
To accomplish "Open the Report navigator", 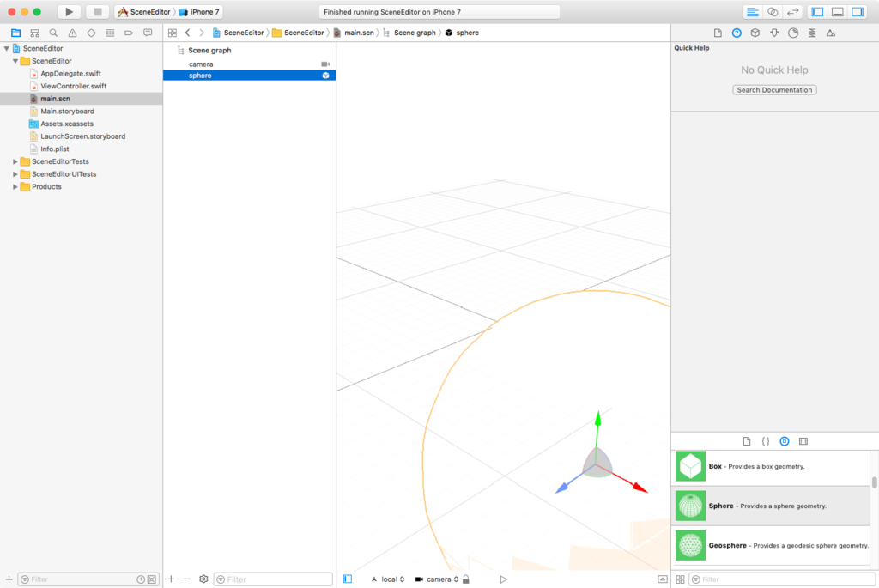I will click(x=148, y=33).
